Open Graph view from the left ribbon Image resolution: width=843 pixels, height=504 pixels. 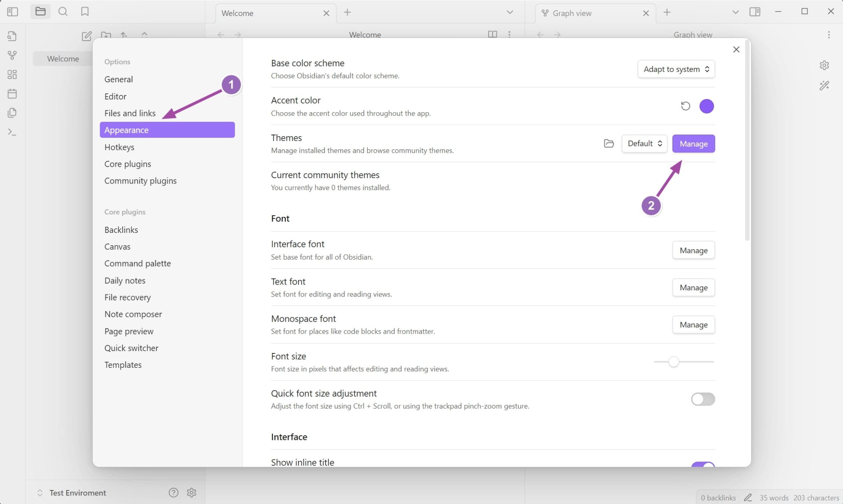[x=12, y=55]
